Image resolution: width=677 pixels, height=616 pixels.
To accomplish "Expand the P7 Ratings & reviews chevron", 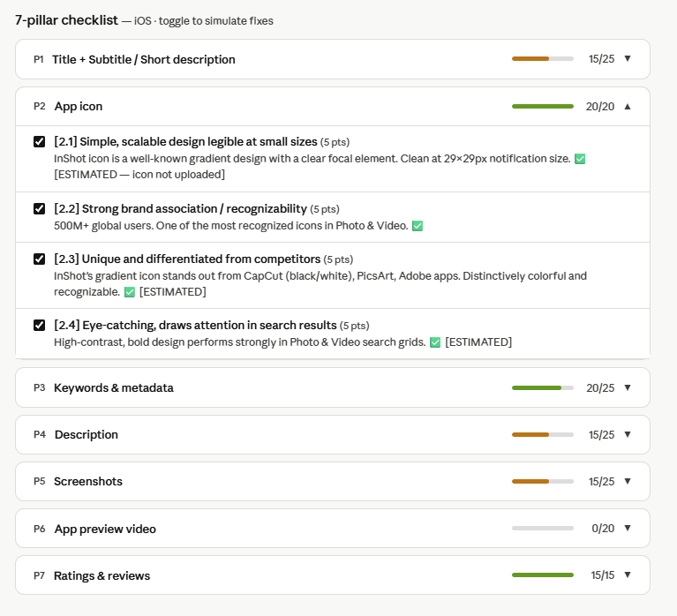I will click(628, 575).
